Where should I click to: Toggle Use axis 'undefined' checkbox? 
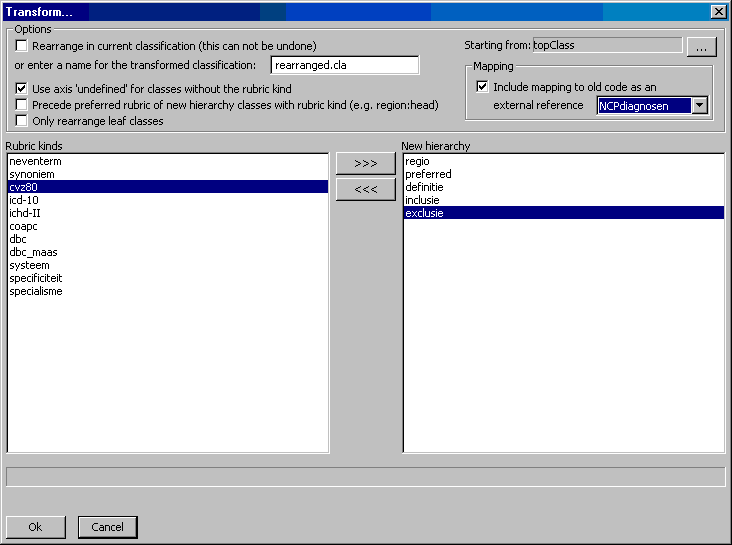pyautogui.click(x=22, y=89)
